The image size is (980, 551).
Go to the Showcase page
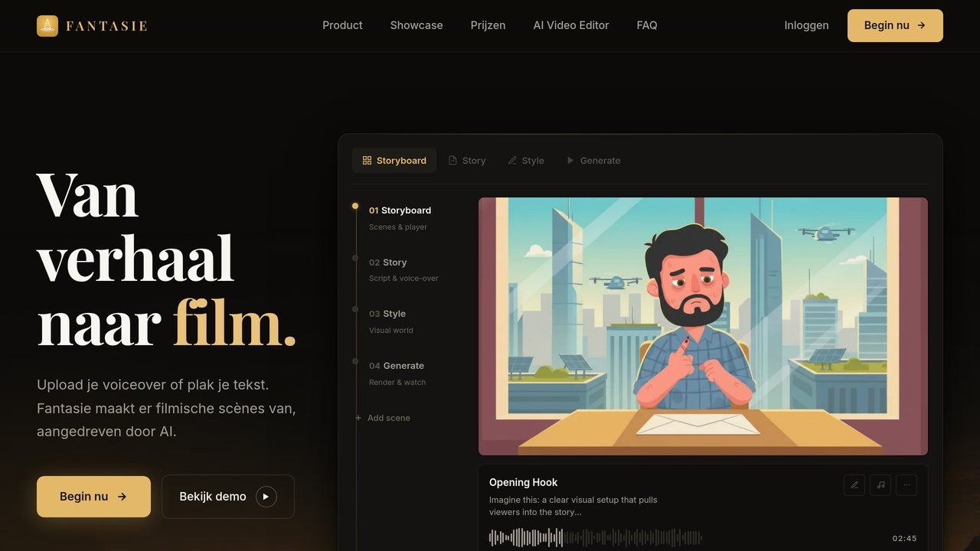pyautogui.click(x=416, y=25)
